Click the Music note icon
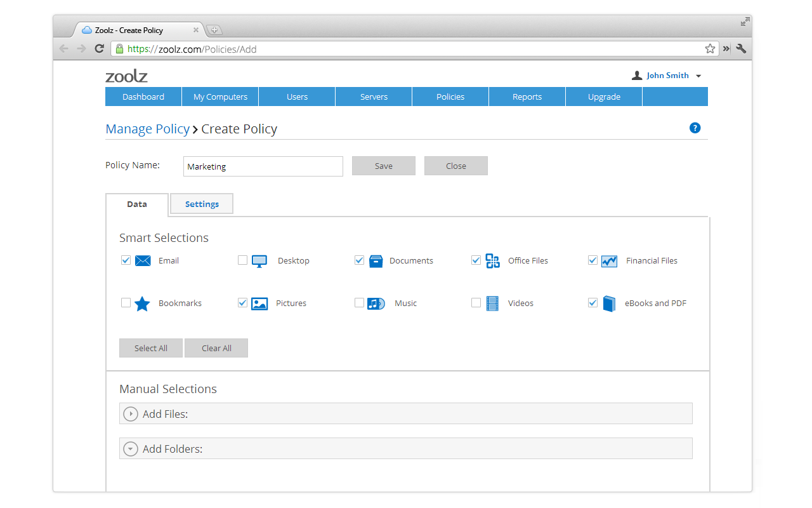Image resolution: width=812 pixels, height=508 pixels. point(376,304)
